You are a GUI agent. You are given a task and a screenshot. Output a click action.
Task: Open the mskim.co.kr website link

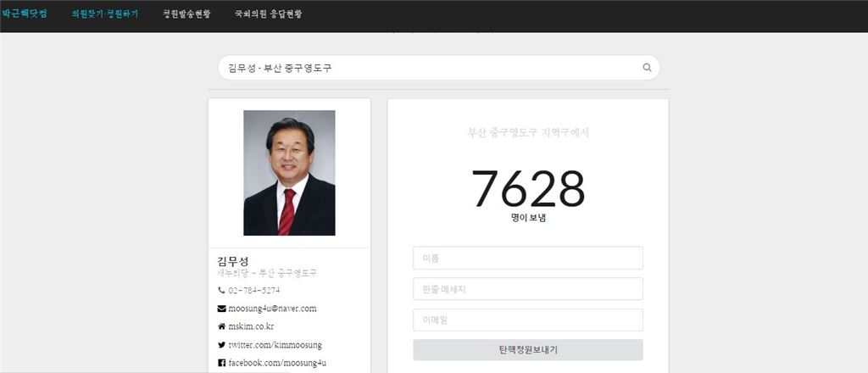point(251,326)
